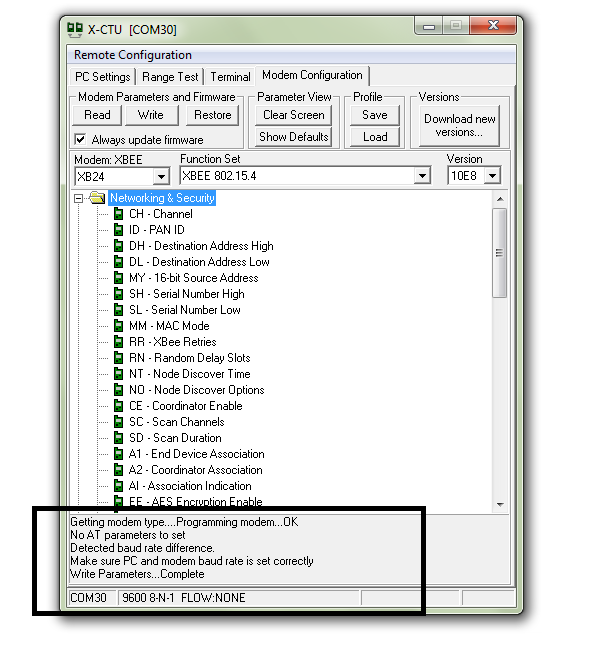Image resolution: width=593 pixels, height=657 pixels.
Task: Select DL - Destination Address Low
Action: (x=199, y=262)
